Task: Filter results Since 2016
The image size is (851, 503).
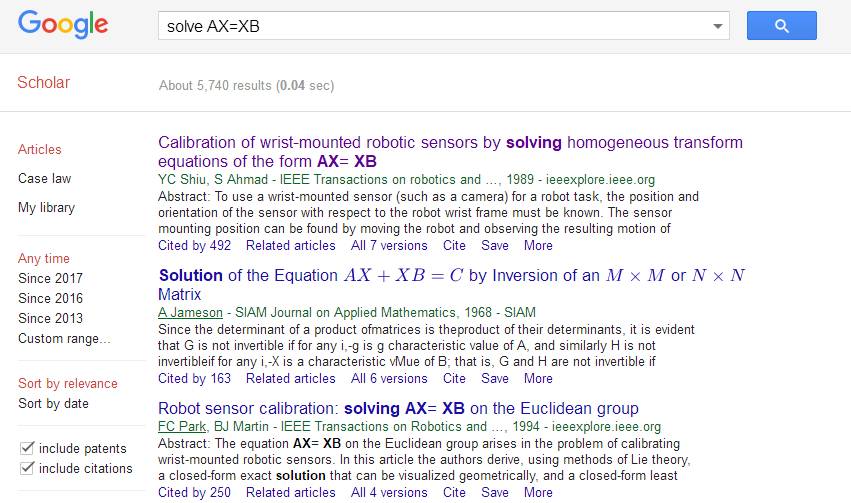Action: (50, 298)
